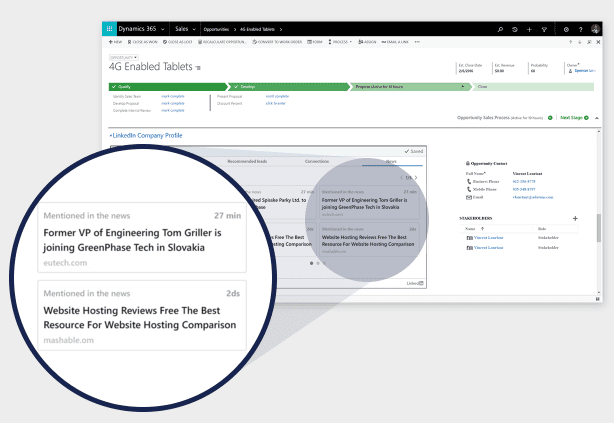Click Close as Won command
Screen dimensions: 614x423
(143, 42)
